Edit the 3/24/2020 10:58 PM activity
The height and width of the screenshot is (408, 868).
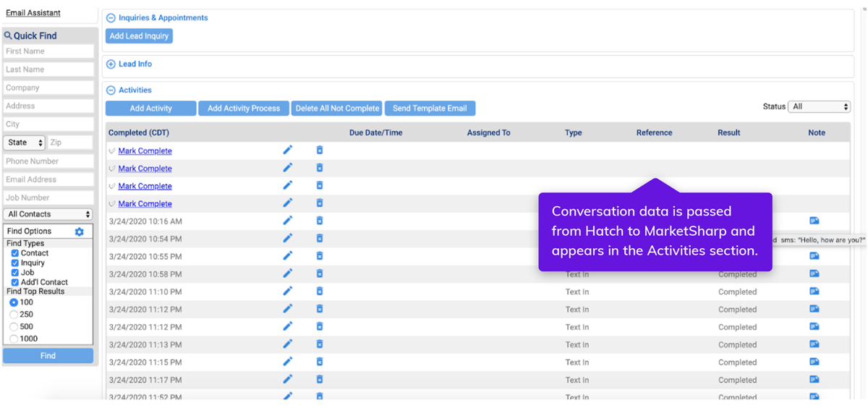tap(287, 273)
